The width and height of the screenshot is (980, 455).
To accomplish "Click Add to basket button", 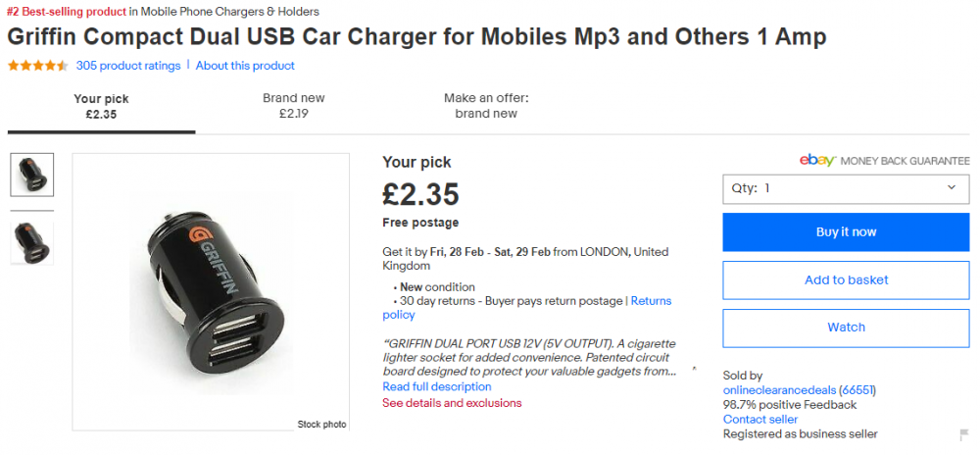I will [x=847, y=280].
